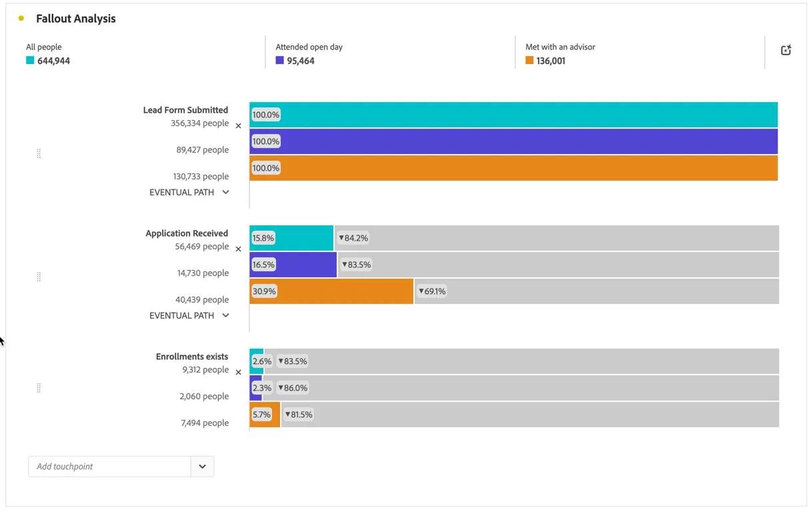Click the export/share icon at top right
812x512 pixels.
click(x=786, y=50)
